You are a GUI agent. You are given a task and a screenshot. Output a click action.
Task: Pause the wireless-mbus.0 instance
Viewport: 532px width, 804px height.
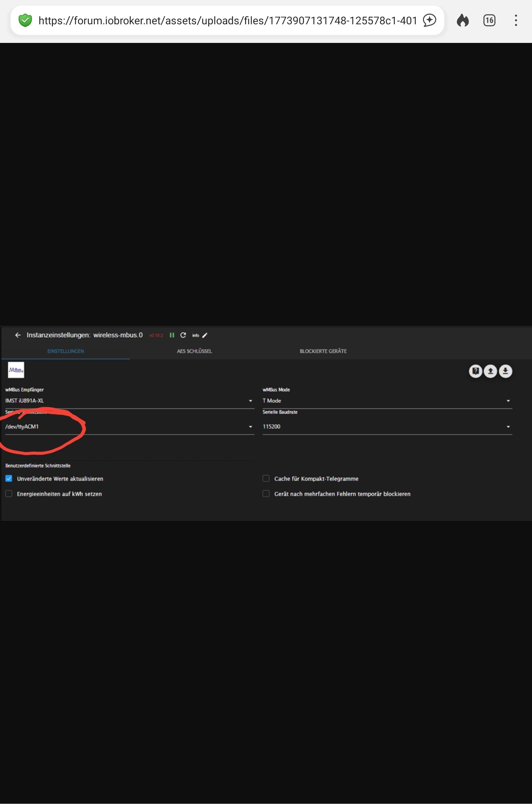click(x=172, y=335)
